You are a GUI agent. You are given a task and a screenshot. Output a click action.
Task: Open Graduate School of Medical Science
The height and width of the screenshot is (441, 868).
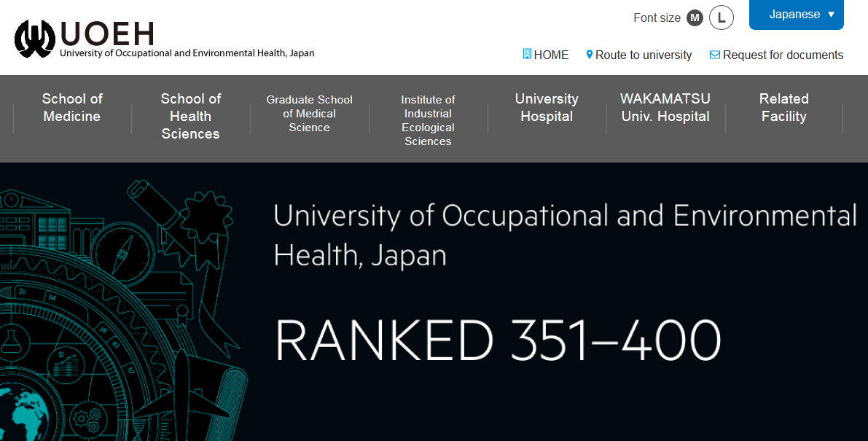coord(310,114)
